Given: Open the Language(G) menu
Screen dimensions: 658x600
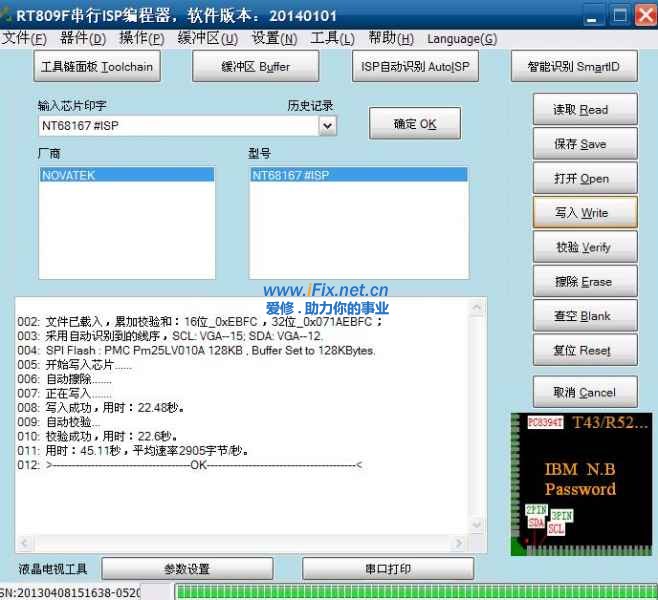Looking at the screenshot, I should [x=462, y=39].
